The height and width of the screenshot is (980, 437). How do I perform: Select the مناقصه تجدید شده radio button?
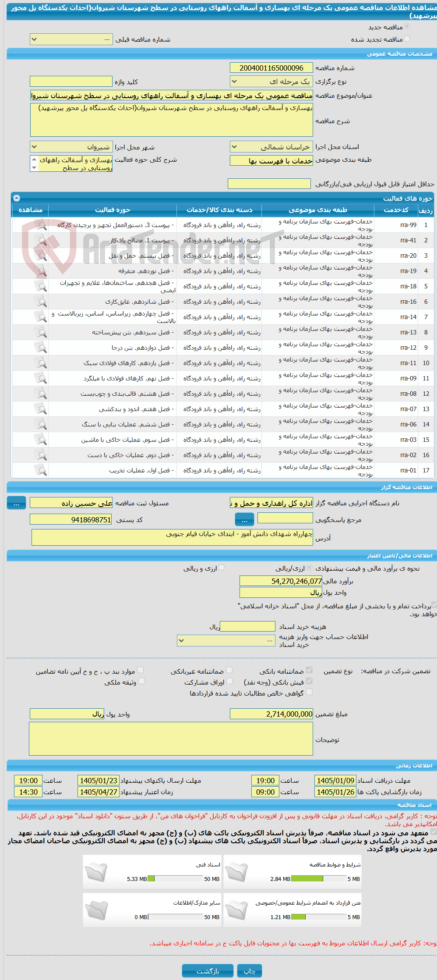407,39
